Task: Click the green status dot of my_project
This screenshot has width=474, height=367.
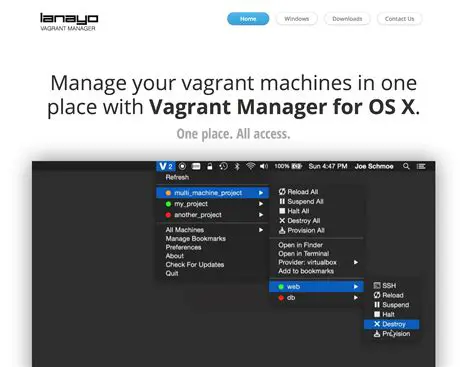Action: point(168,204)
